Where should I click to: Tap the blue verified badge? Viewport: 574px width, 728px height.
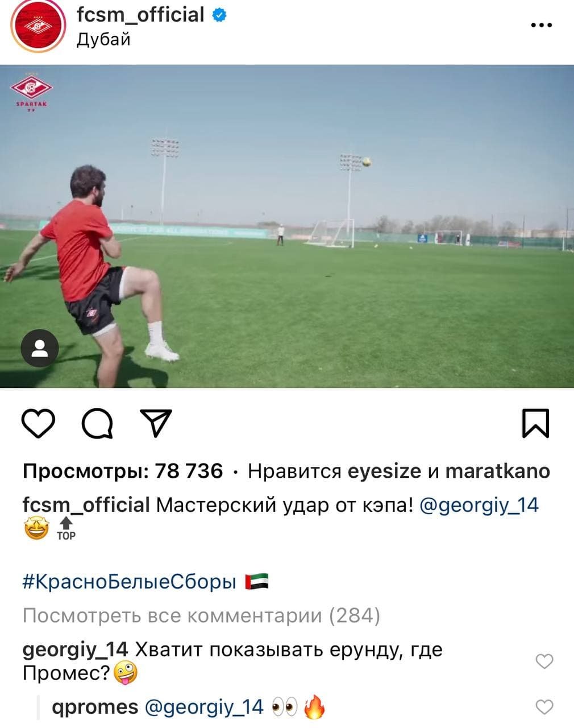[219, 15]
